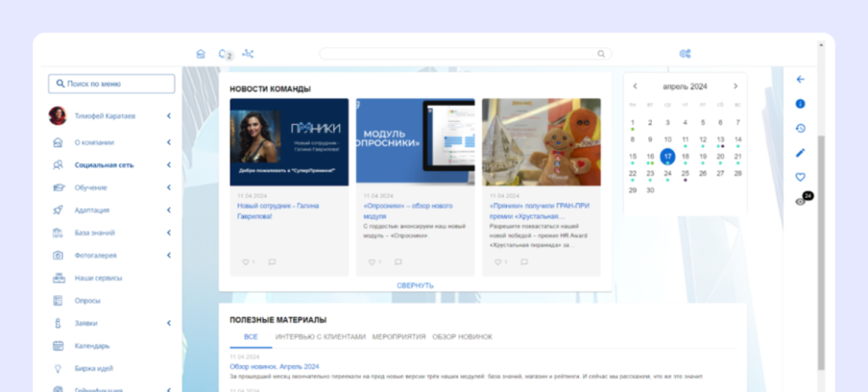Click the back arrow in right sidebar

click(800, 80)
